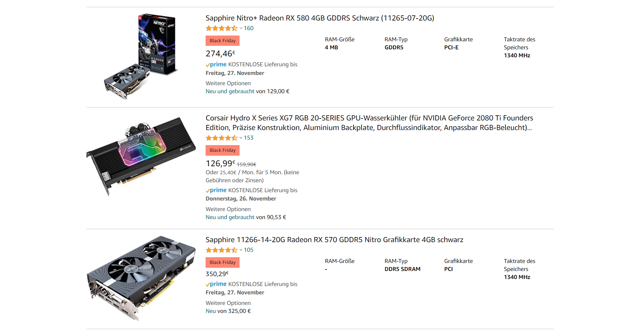Open 'Neu und gebraucht' for RX 580
The image size is (644, 336).
230,91
